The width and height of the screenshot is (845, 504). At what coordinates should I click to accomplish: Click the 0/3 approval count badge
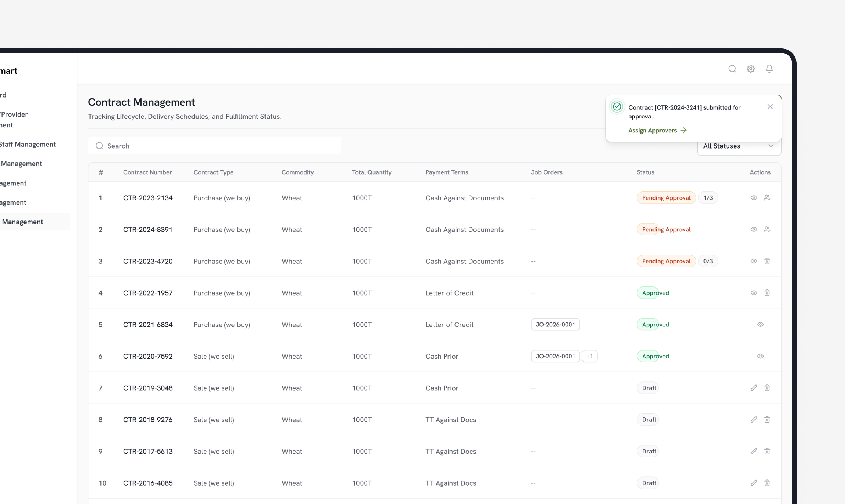pyautogui.click(x=708, y=261)
